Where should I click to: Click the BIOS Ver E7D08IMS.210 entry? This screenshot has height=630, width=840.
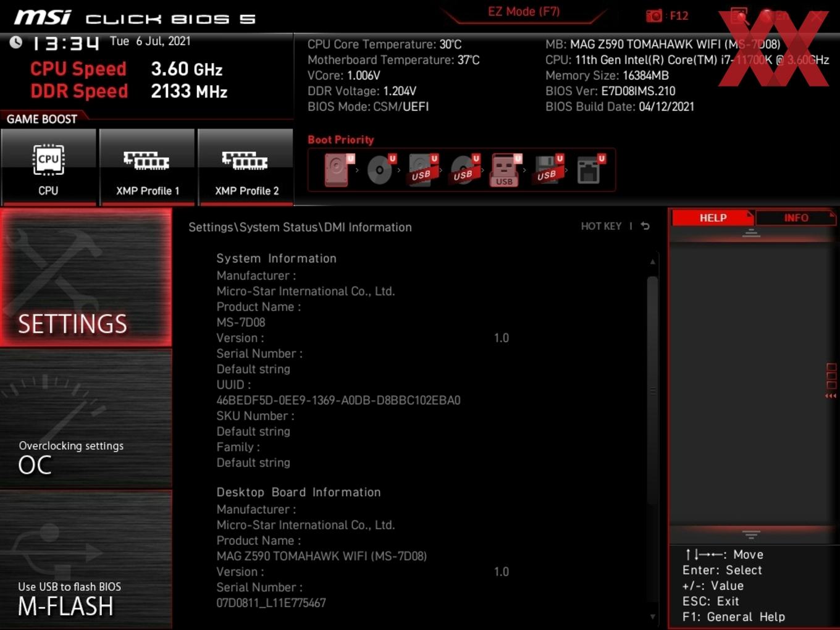(610, 91)
